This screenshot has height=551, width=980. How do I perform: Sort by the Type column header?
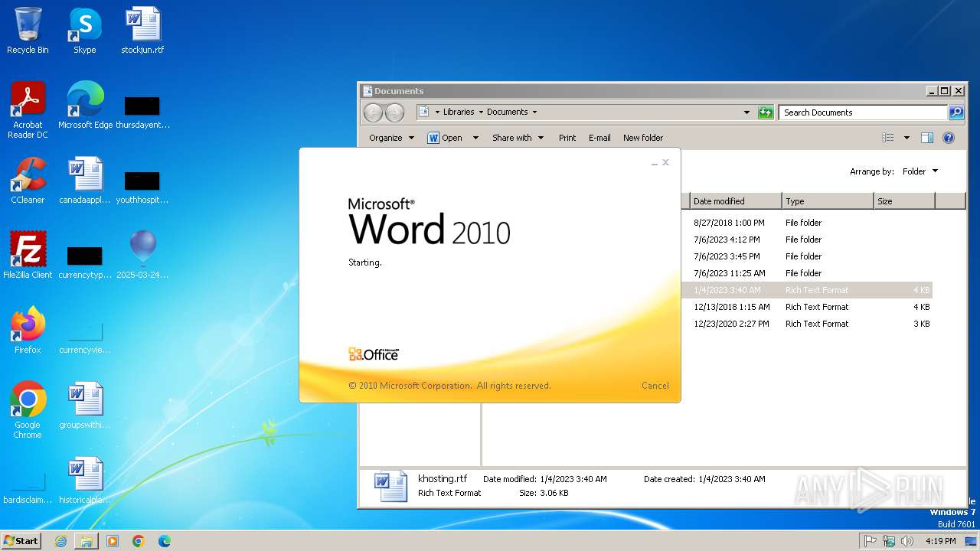tap(828, 201)
